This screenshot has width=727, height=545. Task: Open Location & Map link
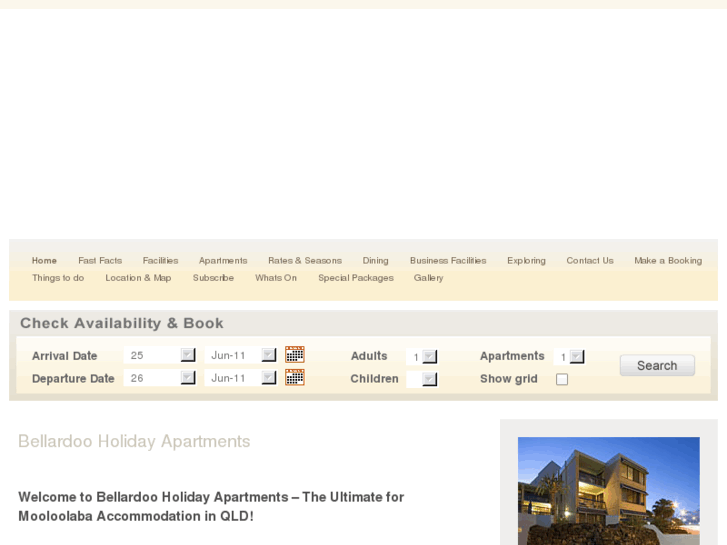coord(138,278)
